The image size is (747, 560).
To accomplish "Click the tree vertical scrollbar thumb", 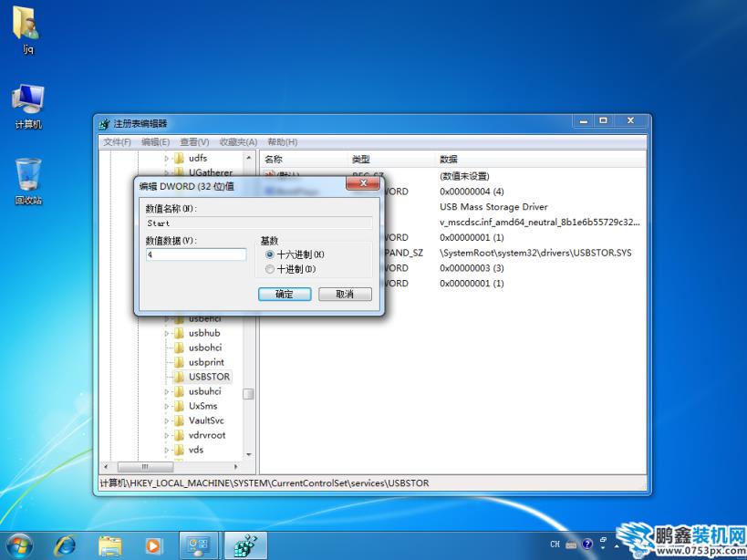I will pos(248,394).
